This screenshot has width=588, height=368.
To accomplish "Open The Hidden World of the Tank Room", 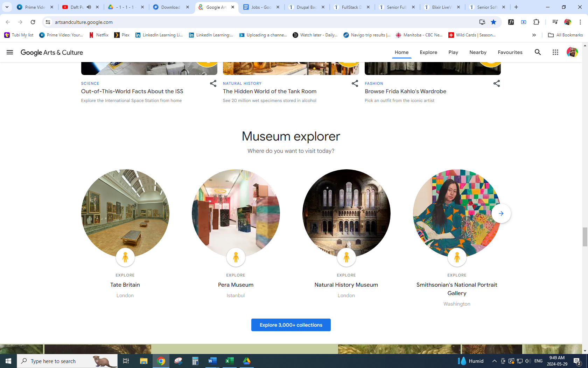I will click(269, 91).
